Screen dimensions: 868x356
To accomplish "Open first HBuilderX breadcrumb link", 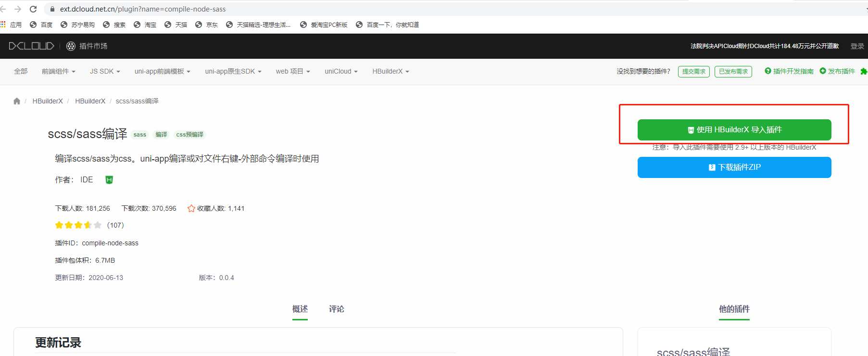I will [48, 101].
